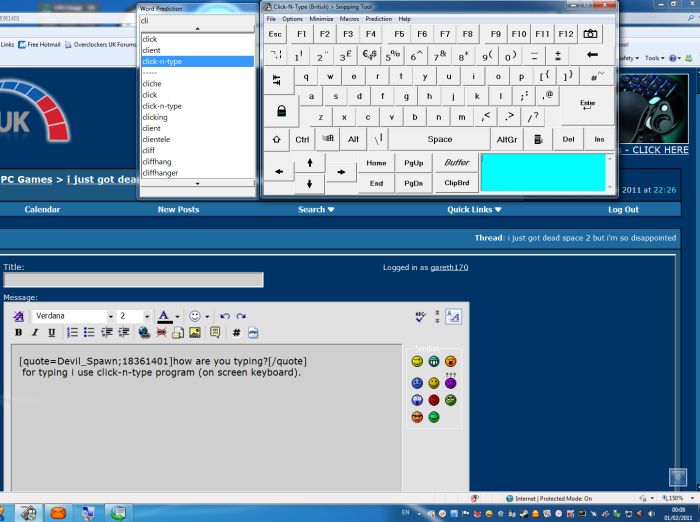The image size is (700, 522).
Task: Click the undo arrow in editor toolbar
Action: point(225,316)
